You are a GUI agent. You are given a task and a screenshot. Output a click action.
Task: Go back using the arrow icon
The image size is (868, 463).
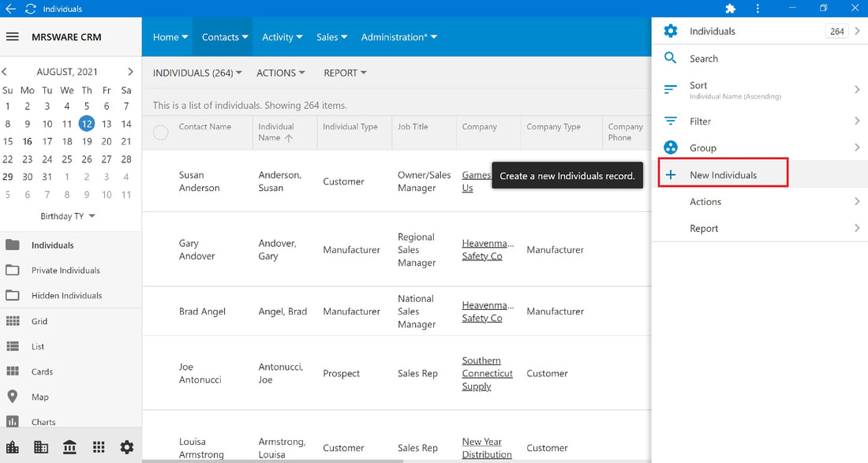(x=10, y=9)
